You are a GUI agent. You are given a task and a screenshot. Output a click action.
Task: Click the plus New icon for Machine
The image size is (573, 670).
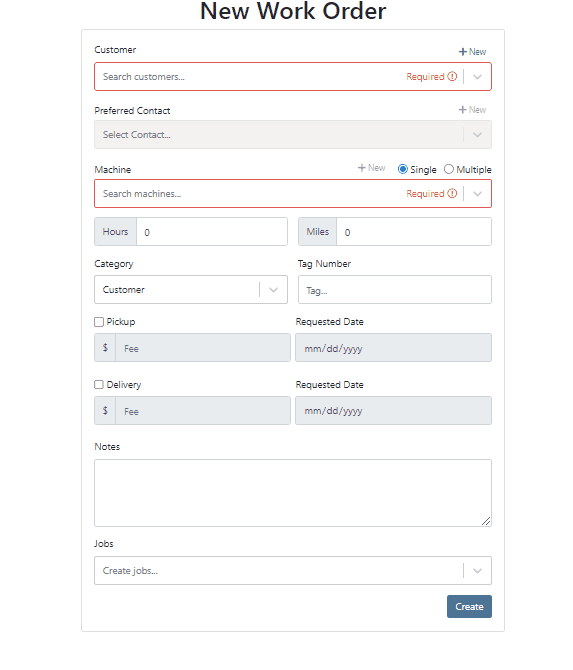361,168
